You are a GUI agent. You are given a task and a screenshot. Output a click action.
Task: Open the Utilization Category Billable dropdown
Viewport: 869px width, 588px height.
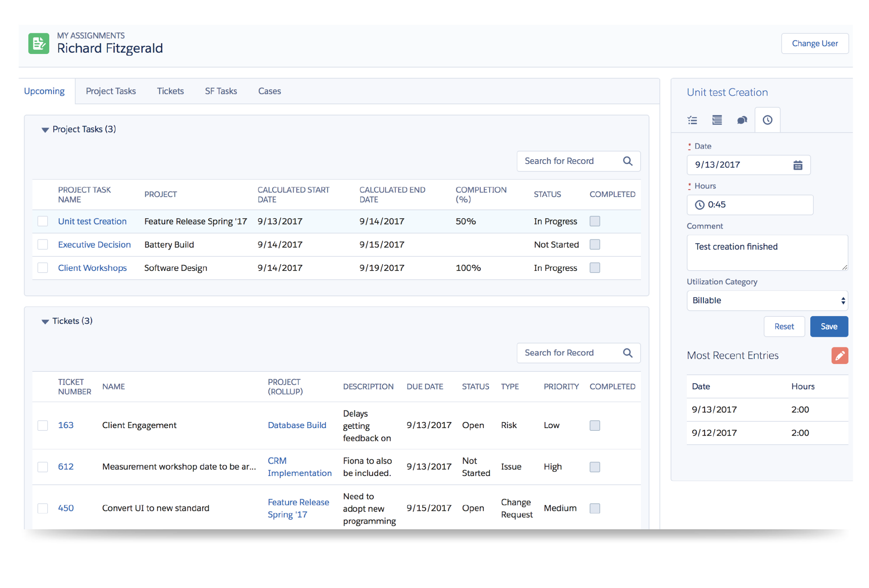click(767, 301)
